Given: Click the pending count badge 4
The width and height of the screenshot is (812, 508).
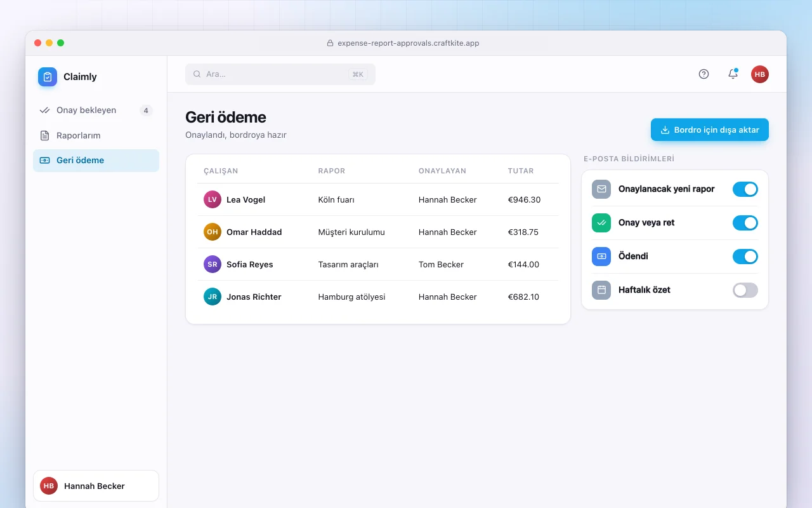Looking at the screenshot, I should tap(146, 110).
